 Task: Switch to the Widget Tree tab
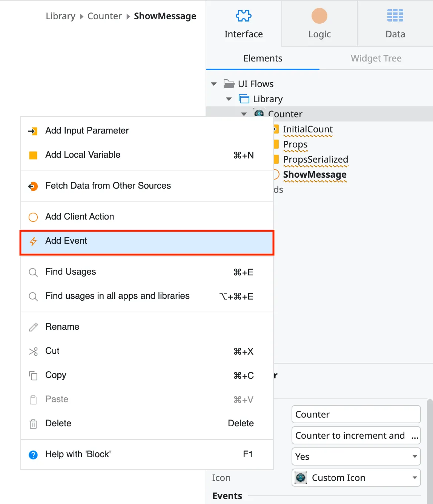tap(376, 58)
